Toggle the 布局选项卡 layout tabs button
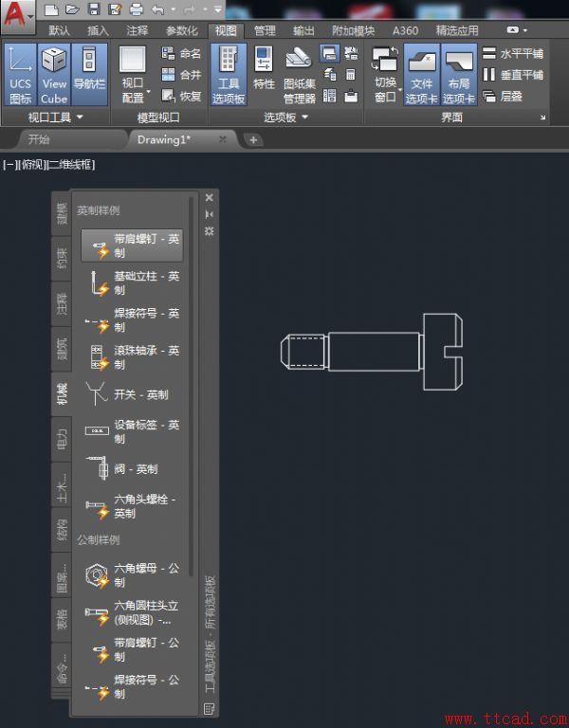The image size is (569, 728). [x=459, y=74]
